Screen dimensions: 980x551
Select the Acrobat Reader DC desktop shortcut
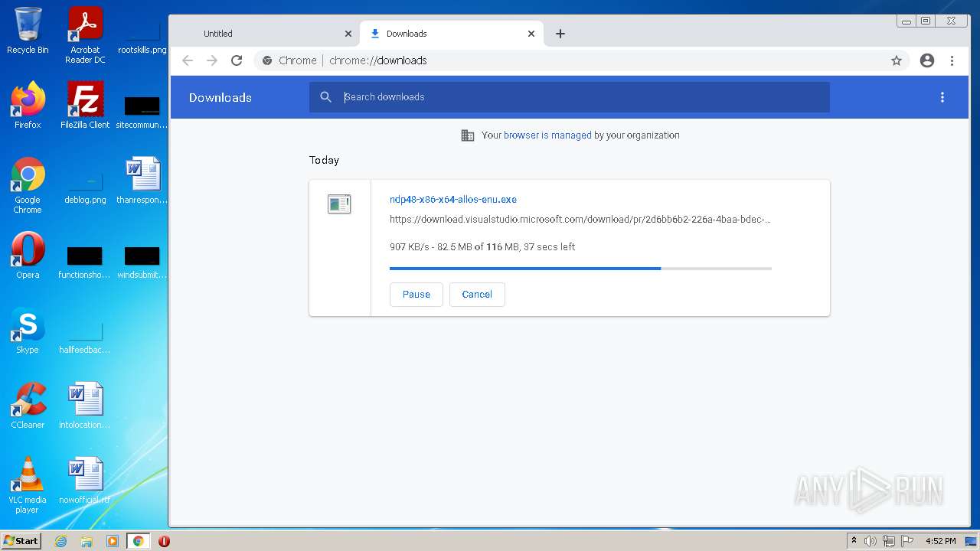[85, 35]
